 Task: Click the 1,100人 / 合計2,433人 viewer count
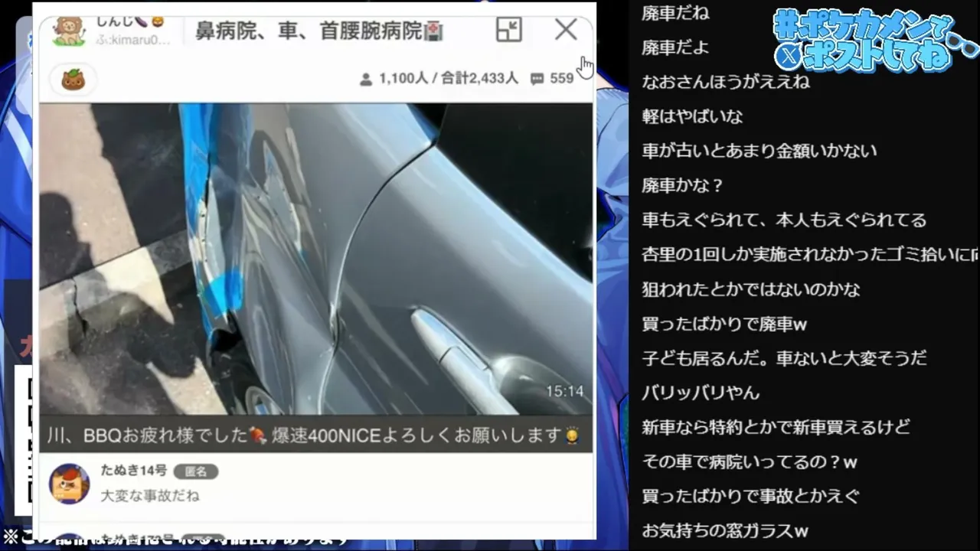[448, 79]
